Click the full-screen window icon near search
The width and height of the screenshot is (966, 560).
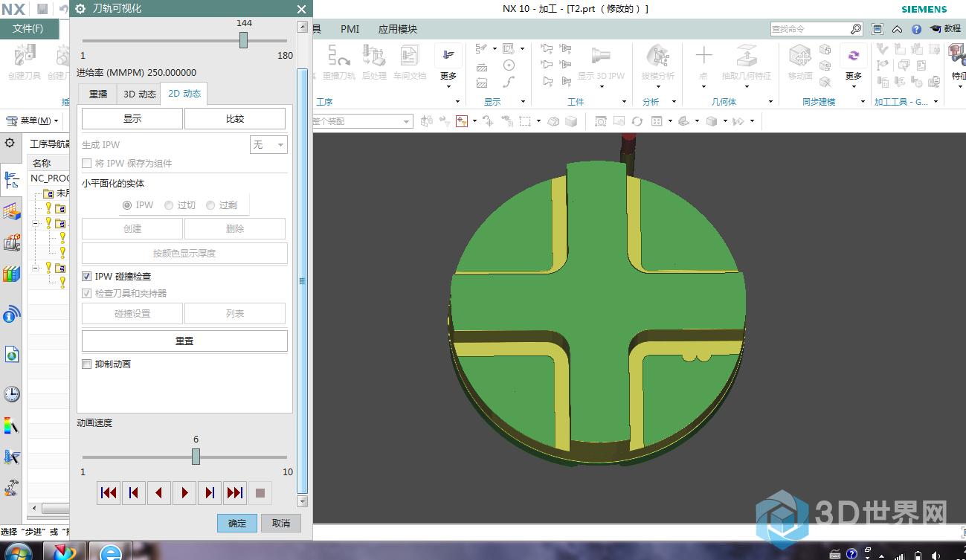pyautogui.click(x=878, y=29)
